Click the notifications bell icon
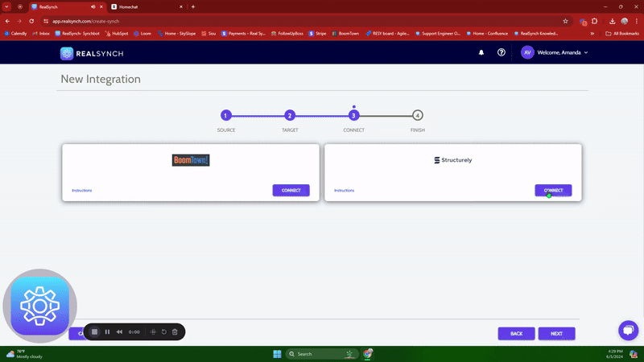Screen dimensions: 644x362 (481, 52)
